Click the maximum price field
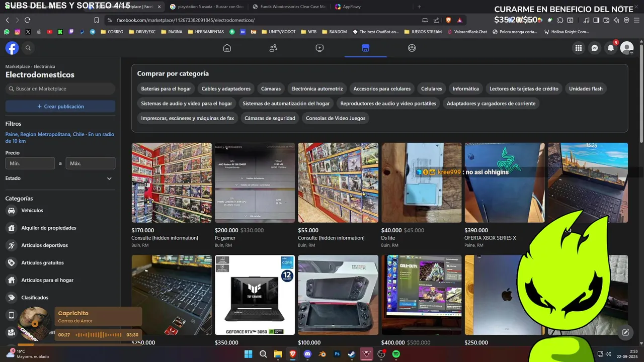 tap(91, 163)
